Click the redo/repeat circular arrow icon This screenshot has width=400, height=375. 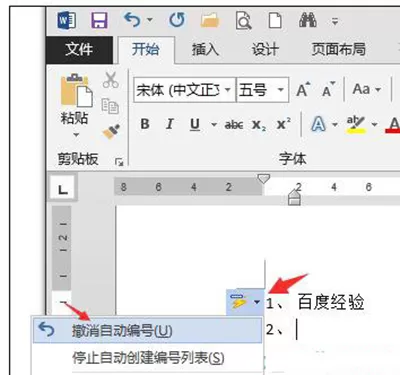177,20
